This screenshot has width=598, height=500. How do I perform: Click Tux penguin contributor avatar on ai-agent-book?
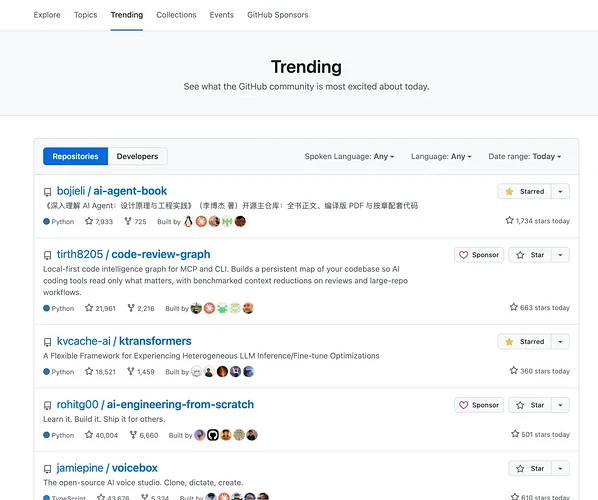tap(188, 221)
